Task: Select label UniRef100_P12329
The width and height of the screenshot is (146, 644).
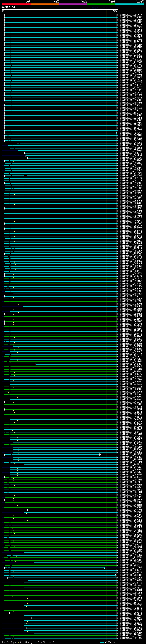Action: 131,286
